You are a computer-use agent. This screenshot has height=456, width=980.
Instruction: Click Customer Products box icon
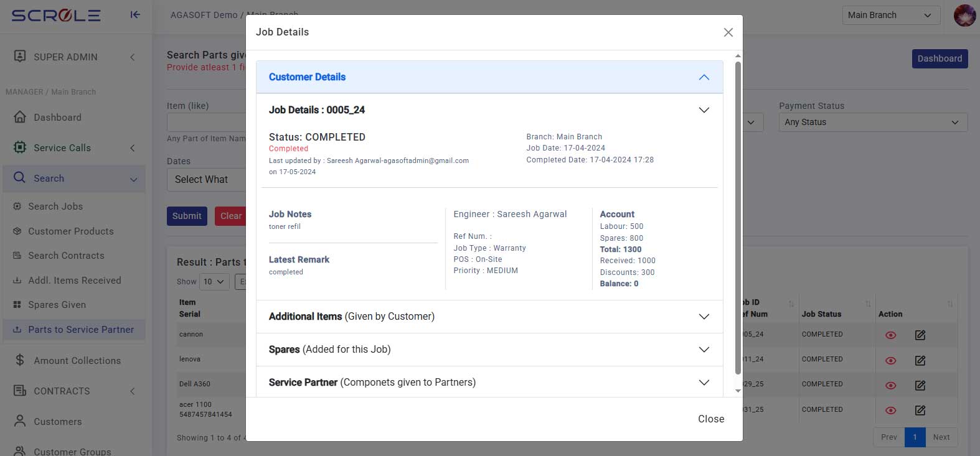point(17,231)
